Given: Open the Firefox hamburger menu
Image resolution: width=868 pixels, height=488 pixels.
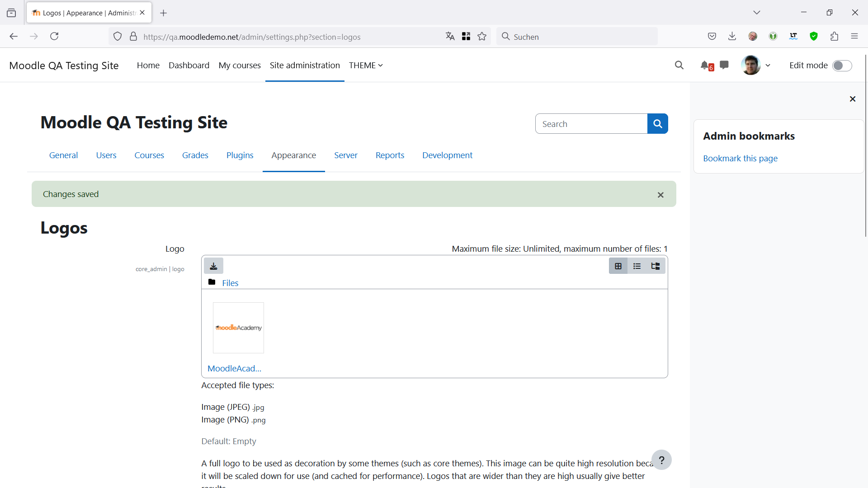Looking at the screenshot, I should (854, 37).
